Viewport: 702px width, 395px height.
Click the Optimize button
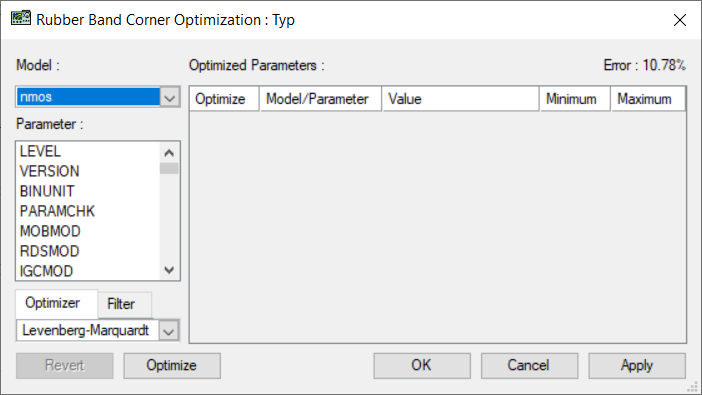coord(172,365)
